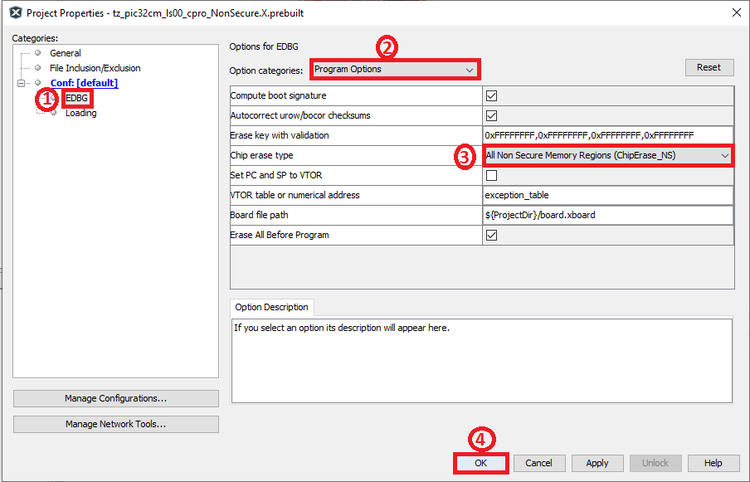Enable Set PC and SP to VTOR
This screenshot has width=750, height=482.
click(x=491, y=176)
